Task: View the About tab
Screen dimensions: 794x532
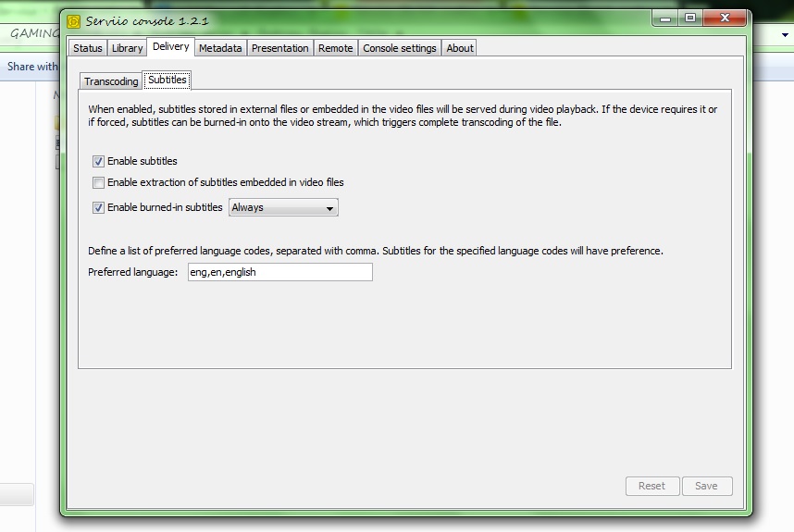Action: 460,48
